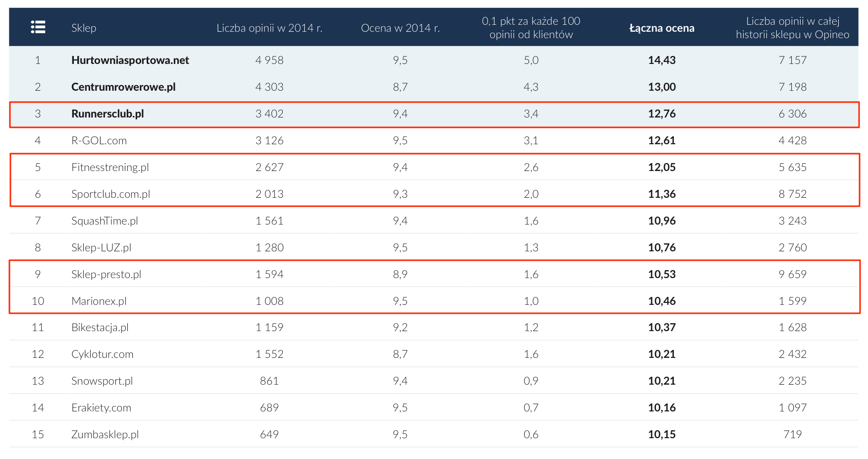Select total score 10,15
Viewport: 868px width, 459px height.
coord(662,434)
